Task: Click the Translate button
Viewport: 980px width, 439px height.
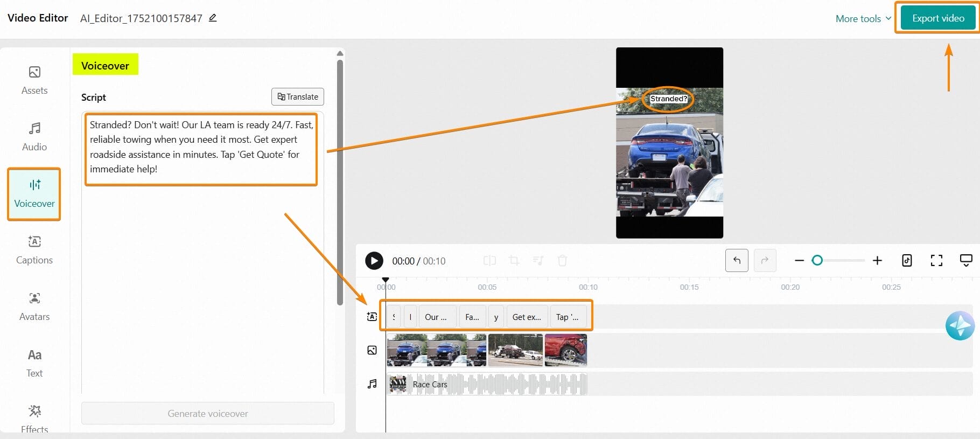Action: [298, 97]
